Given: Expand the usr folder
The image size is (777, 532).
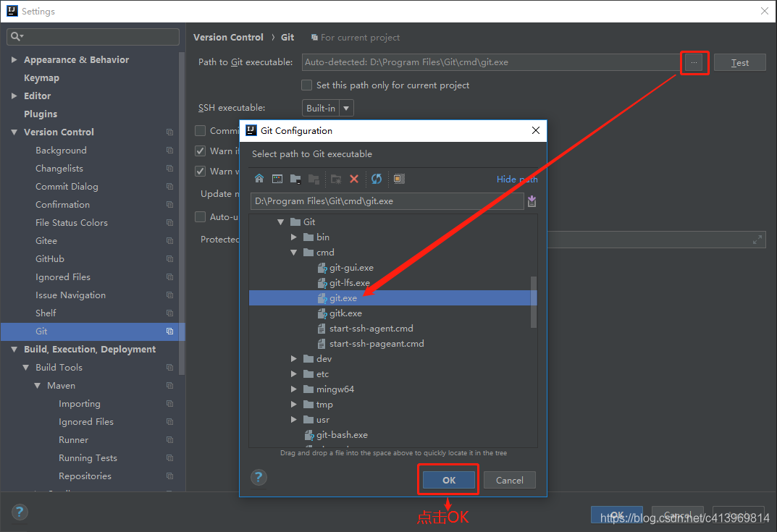Looking at the screenshot, I should pos(294,420).
